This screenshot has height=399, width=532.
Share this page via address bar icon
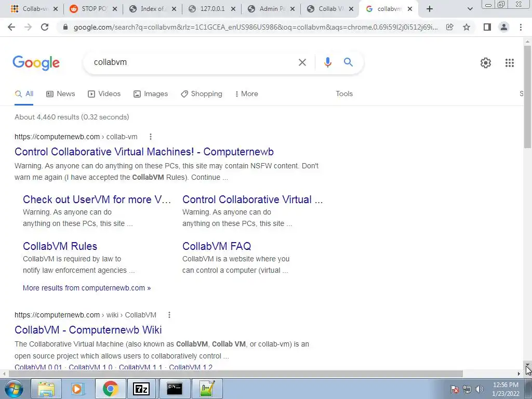[x=449, y=27]
